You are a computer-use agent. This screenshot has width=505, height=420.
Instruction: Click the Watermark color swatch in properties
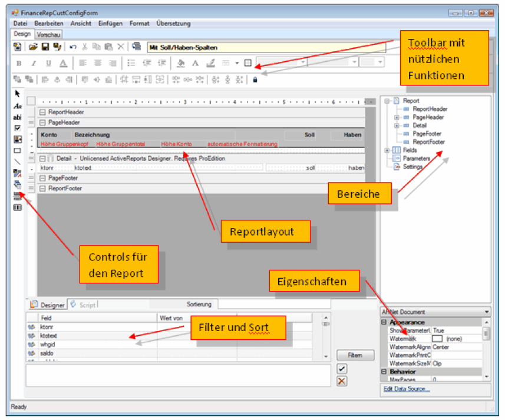(437, 339)
